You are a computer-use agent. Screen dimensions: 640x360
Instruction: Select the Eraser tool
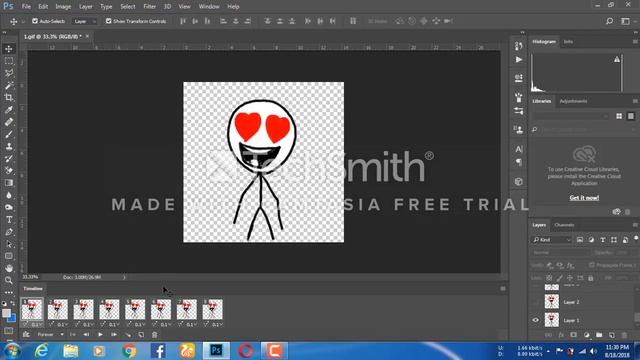(x=9, y=171)
